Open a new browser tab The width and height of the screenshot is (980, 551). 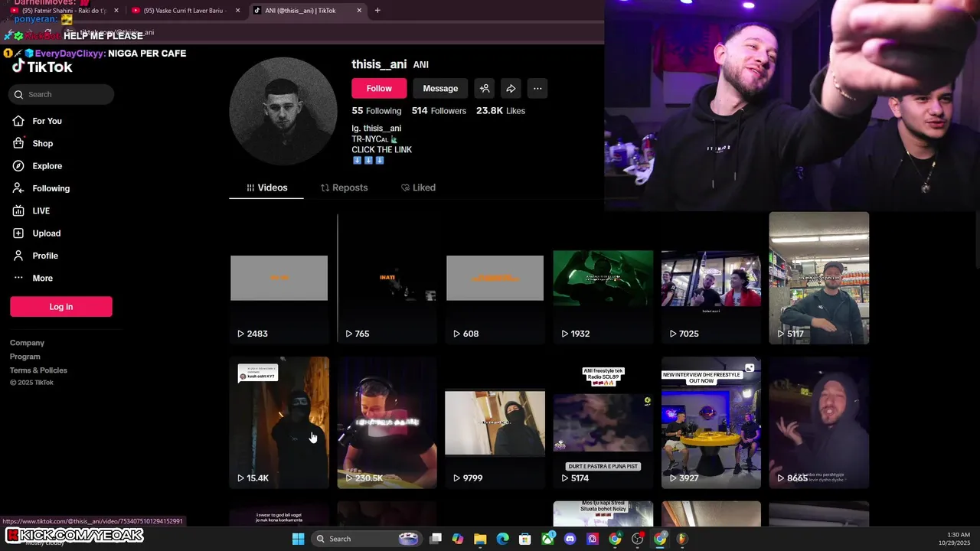click(x=377, y=11)
